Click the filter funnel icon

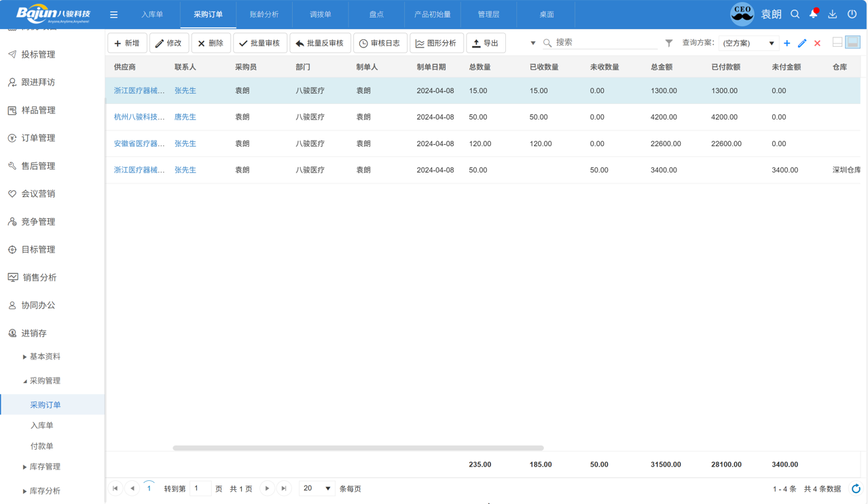point(669,43)
